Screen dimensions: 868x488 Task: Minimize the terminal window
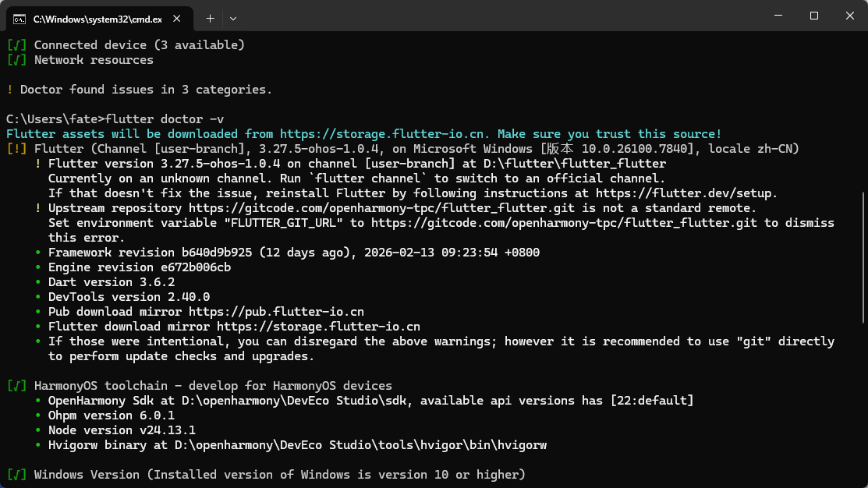coord(778,16)
